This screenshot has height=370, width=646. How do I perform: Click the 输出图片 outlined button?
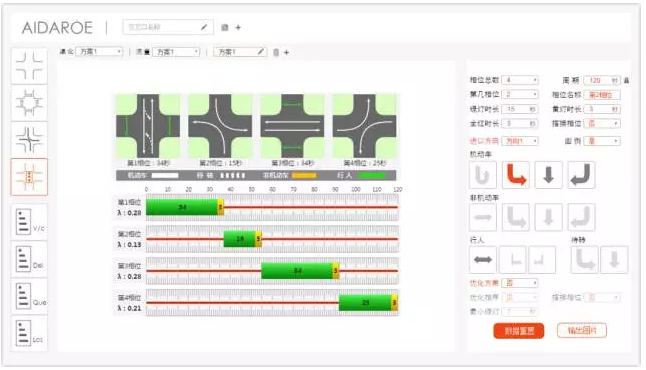coord(582,330)
